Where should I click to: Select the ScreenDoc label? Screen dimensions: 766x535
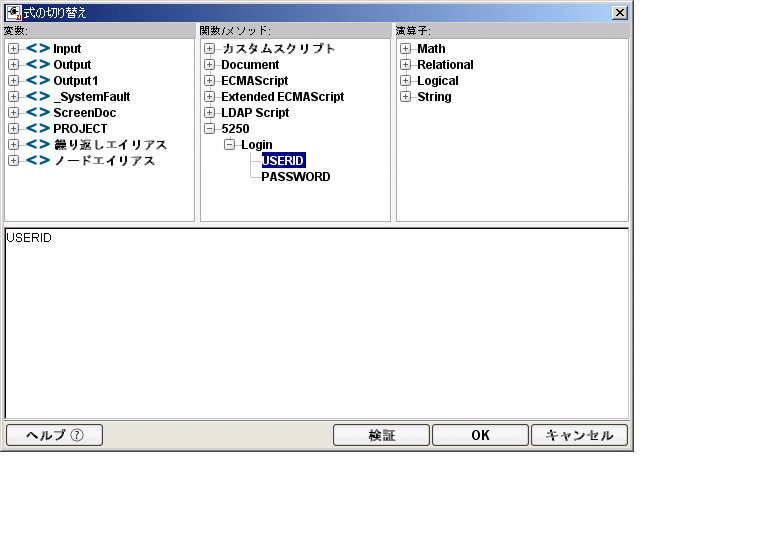point(85,112)
